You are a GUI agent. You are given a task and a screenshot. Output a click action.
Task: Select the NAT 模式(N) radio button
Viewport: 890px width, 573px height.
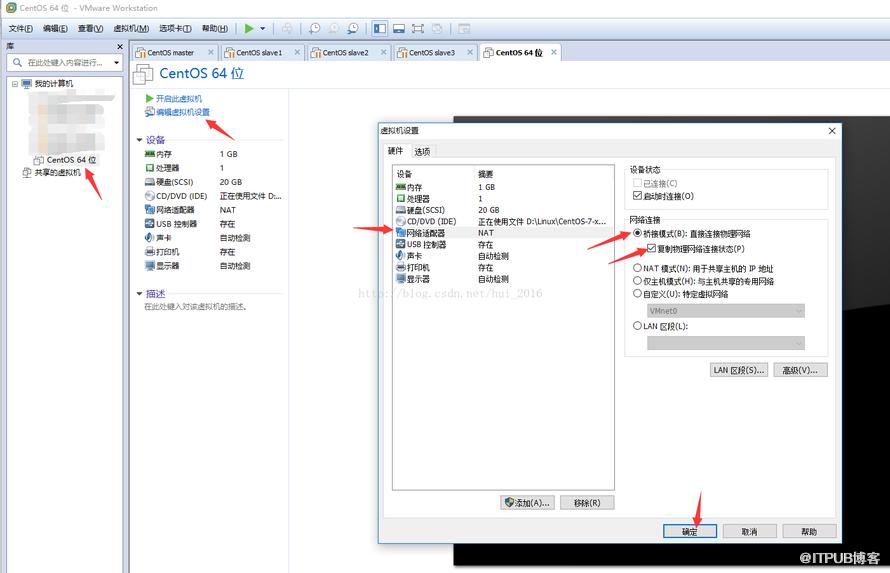coord(637,268)
